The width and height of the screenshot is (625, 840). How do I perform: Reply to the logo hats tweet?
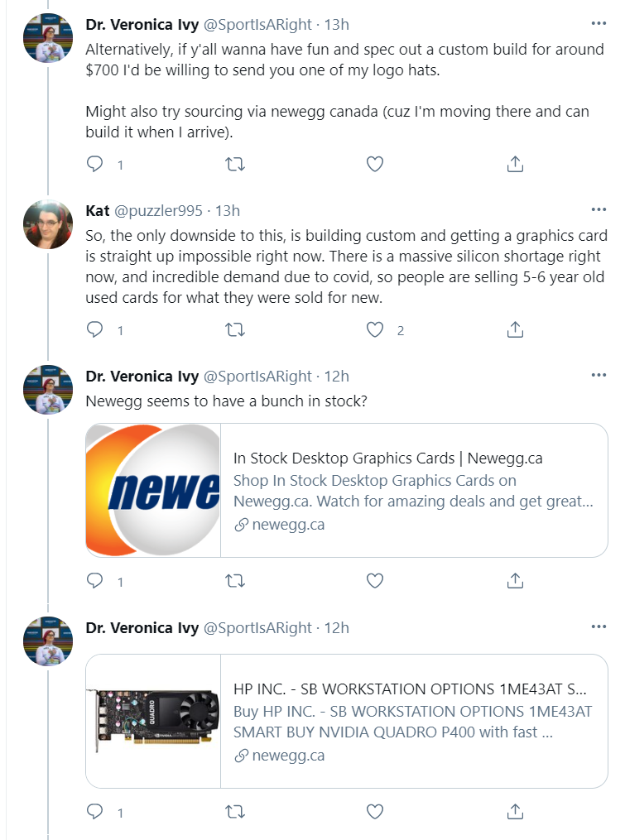coord(95,164)
